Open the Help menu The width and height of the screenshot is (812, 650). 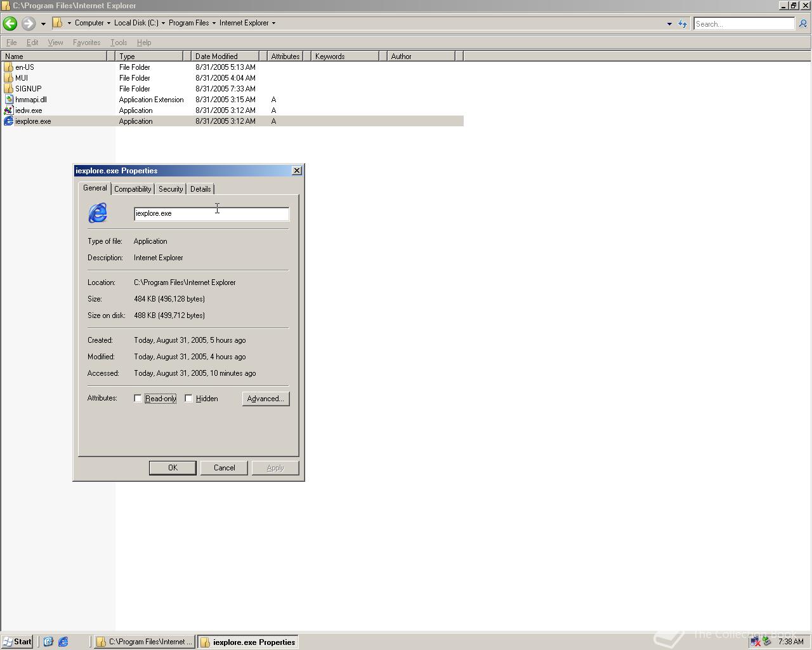pyautogui.click(x=144, y=43)
